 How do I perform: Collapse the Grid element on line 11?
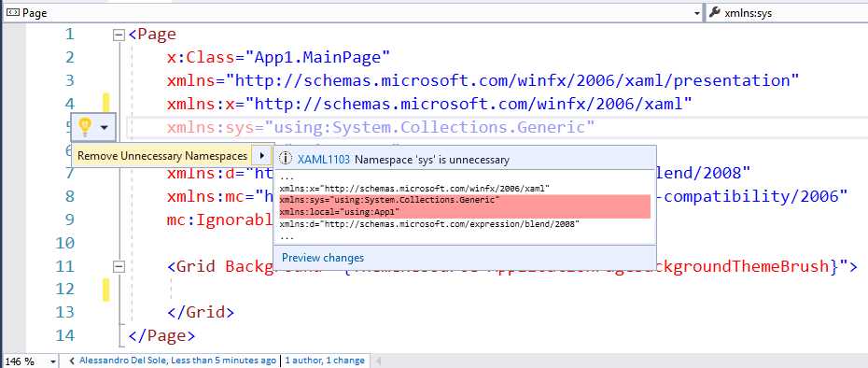click(119, 267)
